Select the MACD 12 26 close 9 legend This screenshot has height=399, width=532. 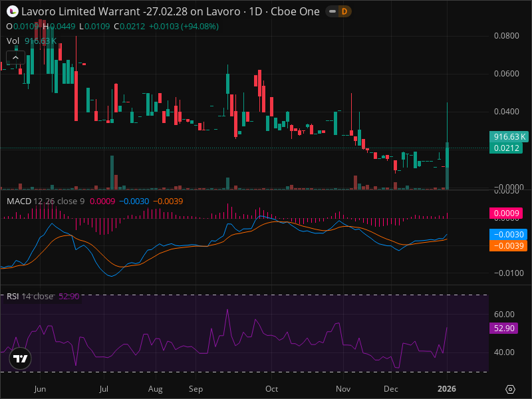tap(45, 201)
